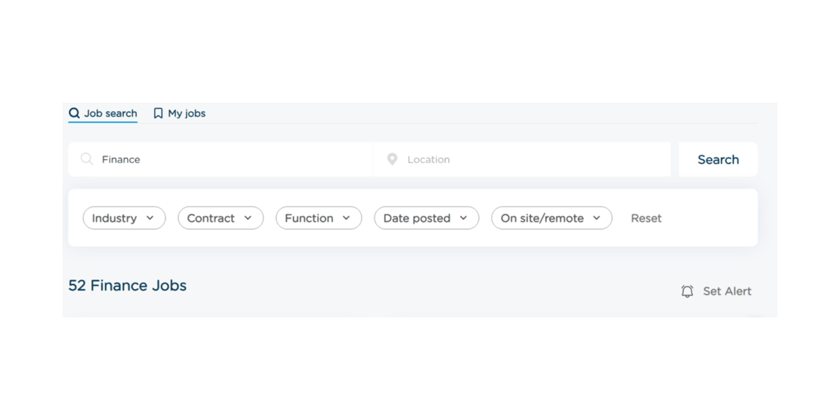Open the Contract filter dropdown
This screenshot has width=840, height=420.
[220, 218]
